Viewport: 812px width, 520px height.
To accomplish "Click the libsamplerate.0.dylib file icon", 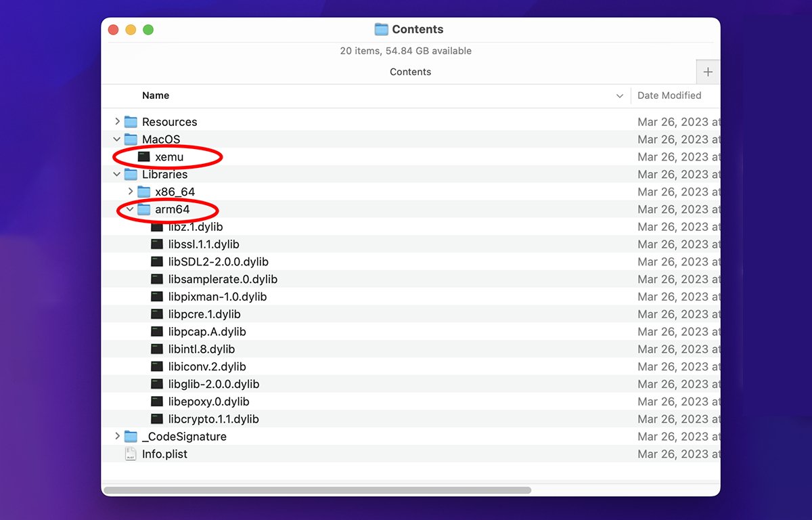I will [157, 280].
